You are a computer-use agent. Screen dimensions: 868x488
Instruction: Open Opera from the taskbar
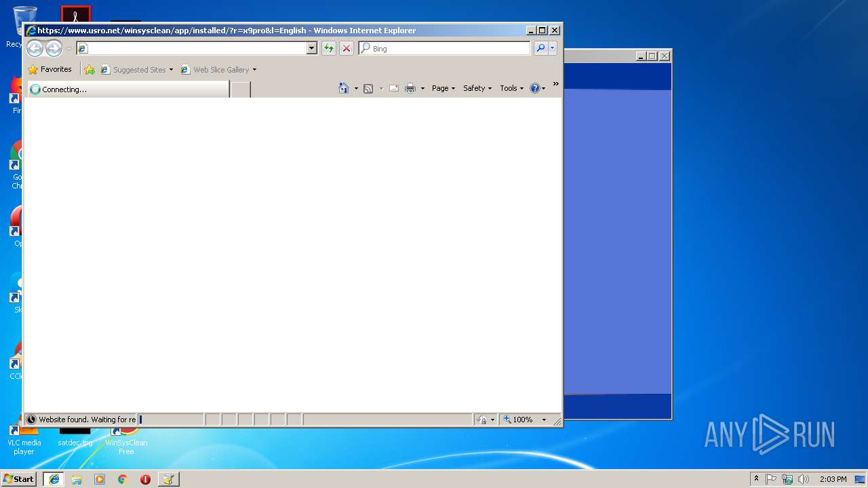tap(145, 479)
